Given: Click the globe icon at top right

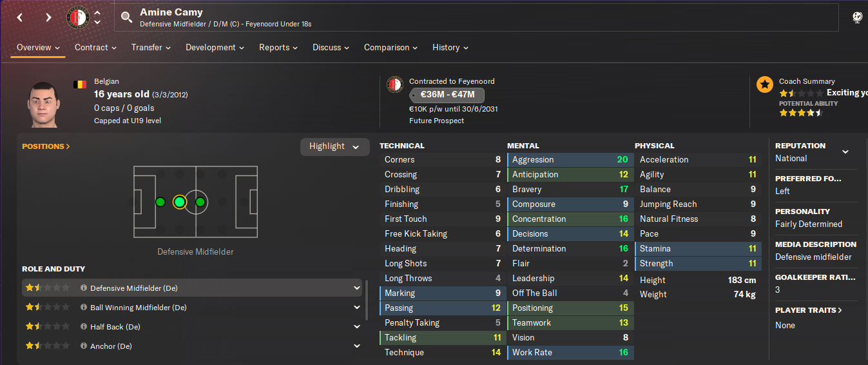Looking at the screenshot, I should click(857, 17).
